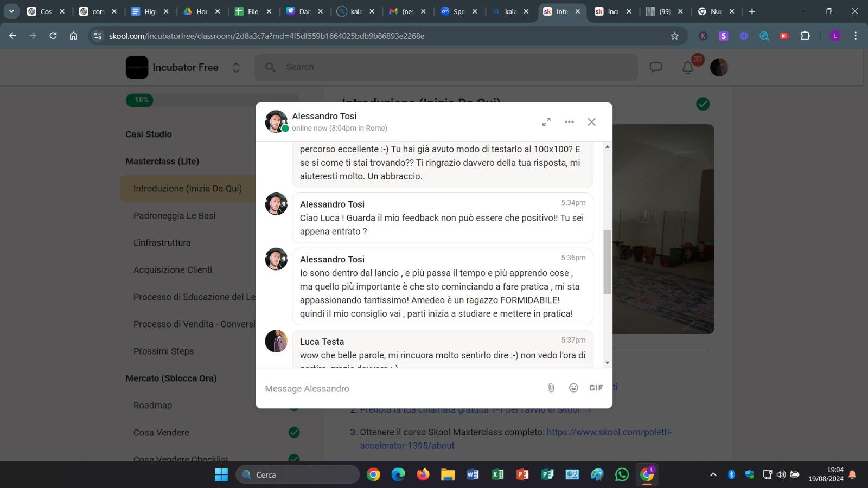Open Chrome profile L avatar
This screenshot has width=868, height=488.
835,36
